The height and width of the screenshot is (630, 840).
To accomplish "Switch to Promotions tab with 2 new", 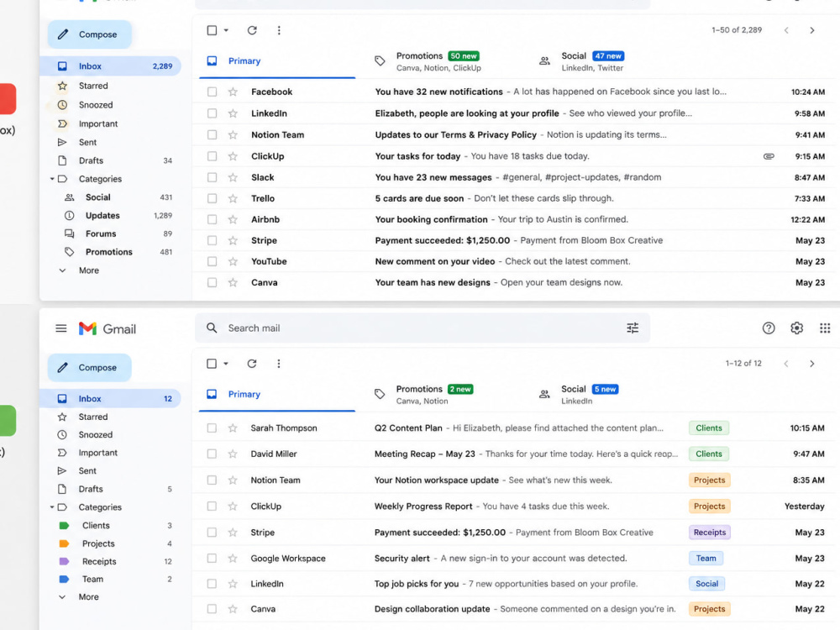I will click(x=423, y=394).
